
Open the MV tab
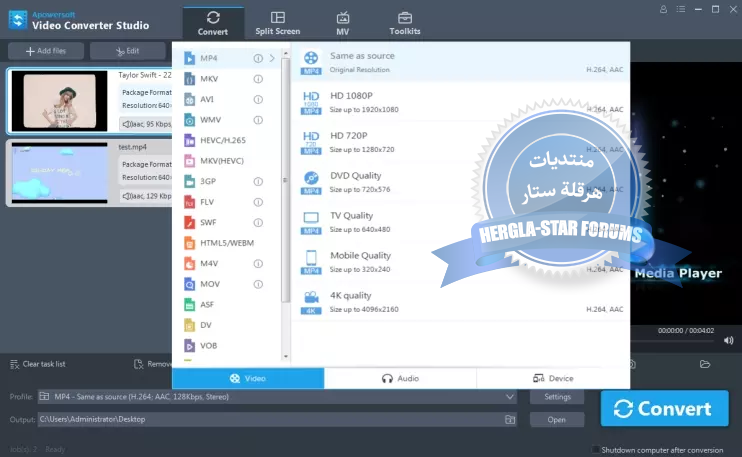pyautogui.click(x=343, y=23)
